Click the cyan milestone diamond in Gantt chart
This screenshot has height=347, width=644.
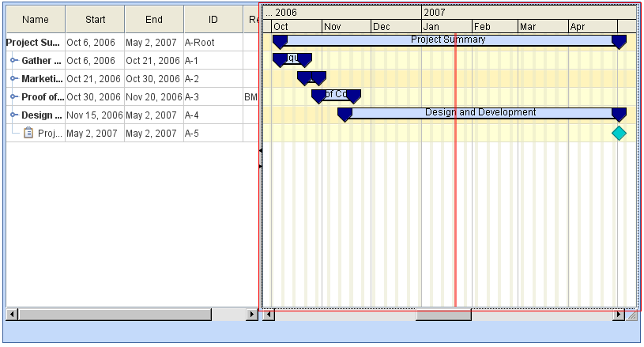pyautogui.click(x=619, y=134)
